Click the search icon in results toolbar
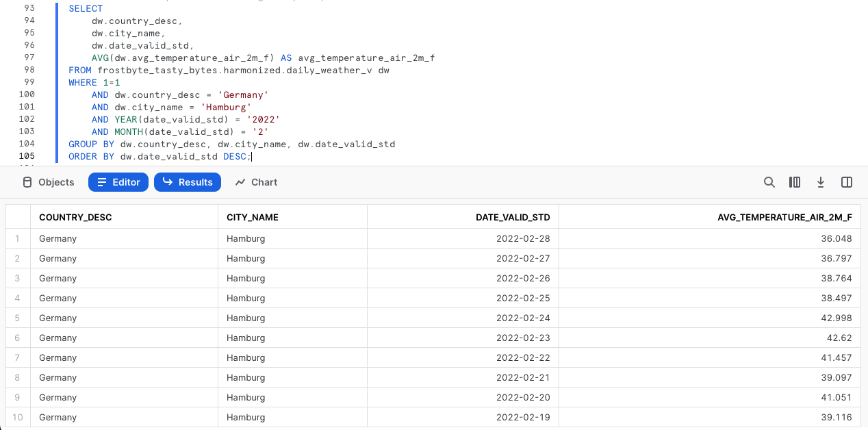 [769, 182]
